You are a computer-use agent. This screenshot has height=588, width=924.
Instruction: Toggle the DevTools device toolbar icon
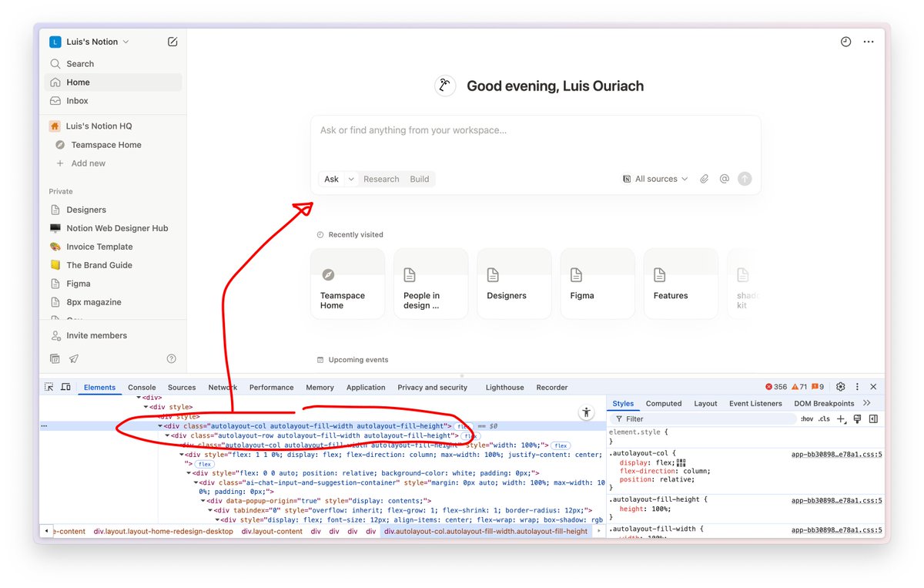(65, 387)
